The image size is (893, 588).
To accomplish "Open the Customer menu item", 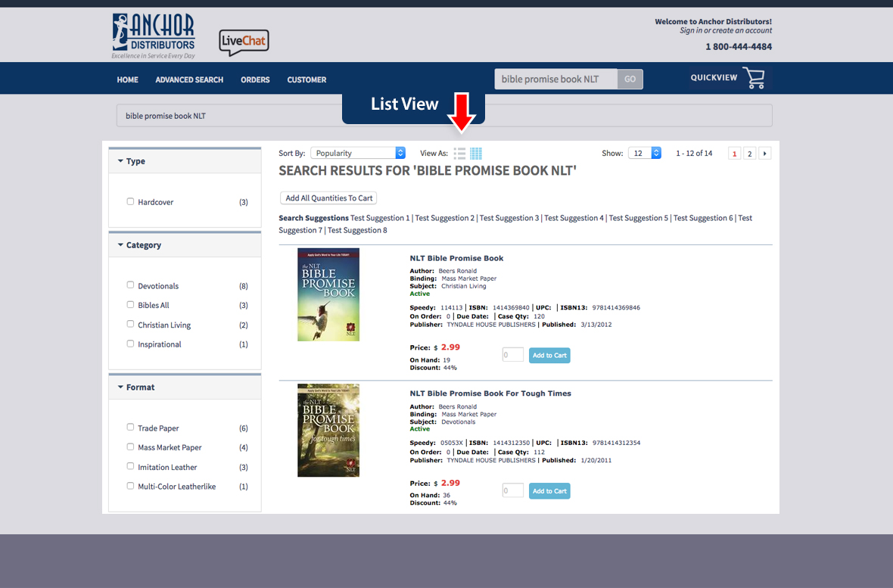I will pyautogui.click(x=306, y=79).
